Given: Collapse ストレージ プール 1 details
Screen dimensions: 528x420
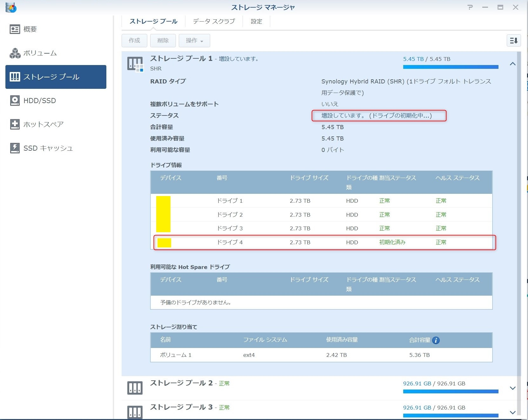Looking at the screenshot, I should click(512, 64).
